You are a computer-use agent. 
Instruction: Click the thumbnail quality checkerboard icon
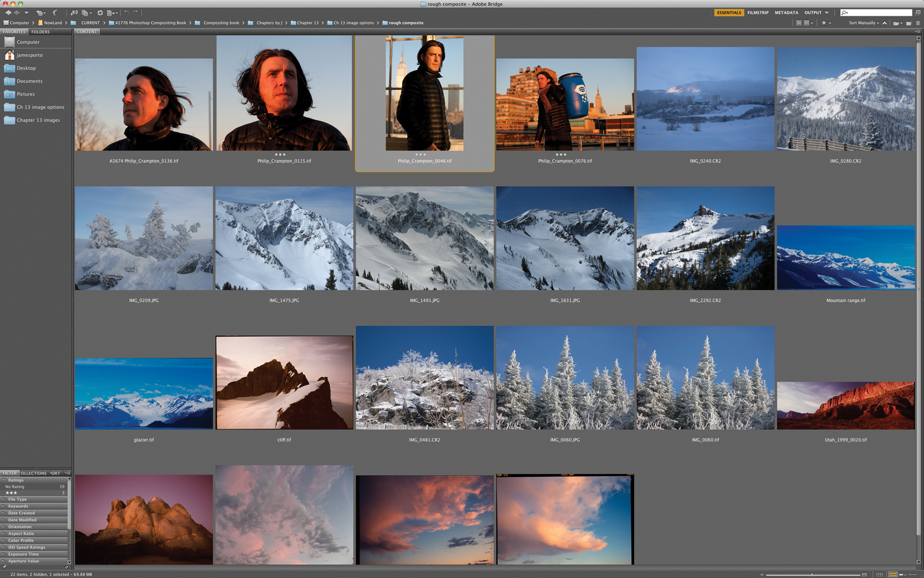(x=798, y=23)
